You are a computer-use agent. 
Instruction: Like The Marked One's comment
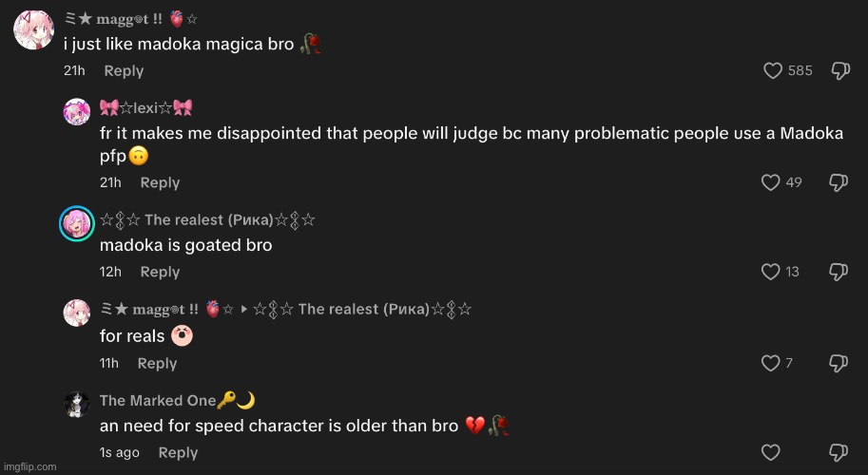[x=771, y=452]
